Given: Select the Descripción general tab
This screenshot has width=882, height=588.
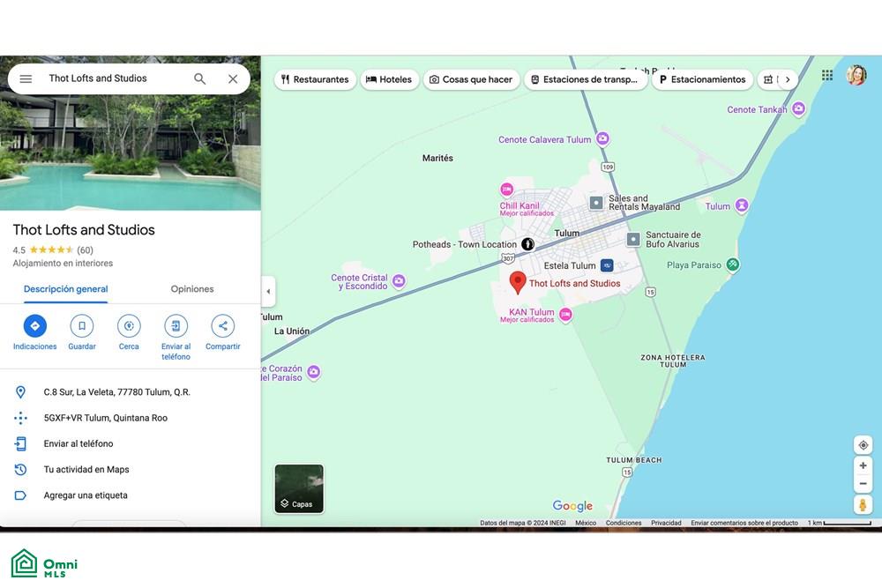Looking at the screenshot, I should pyautogui.click(x=66, y=289).
